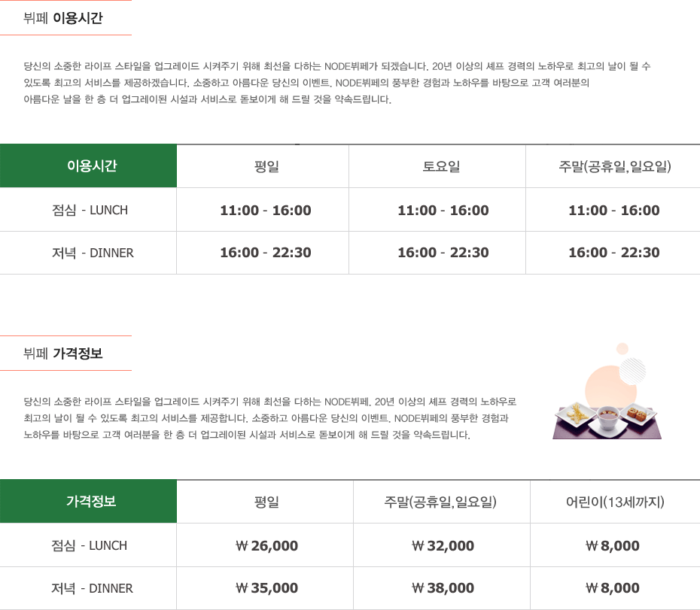
Task: Select the green 이용시간 table header cell
Action: 89,166
